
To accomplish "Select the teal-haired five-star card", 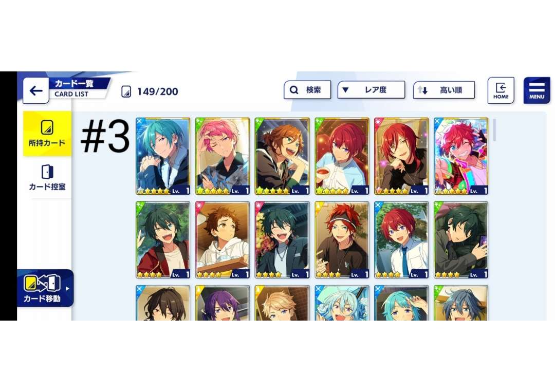I will [163, 156].
